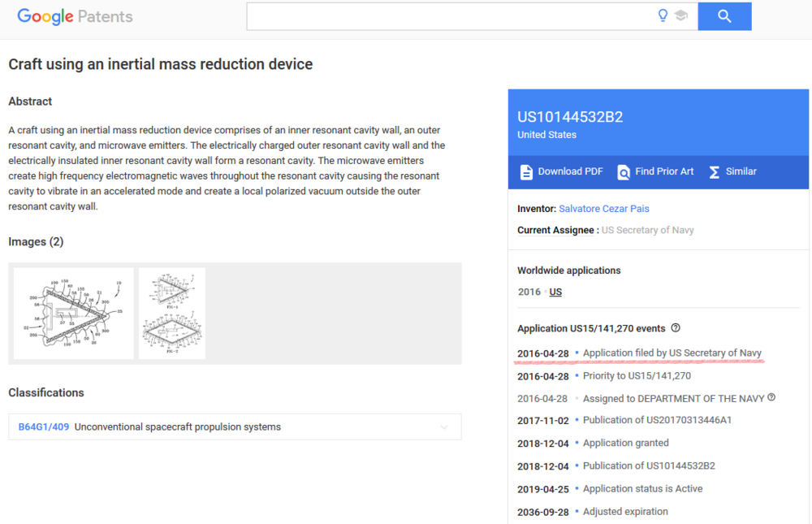Click the 'Images (2)' heading

(x=36, y=242)
